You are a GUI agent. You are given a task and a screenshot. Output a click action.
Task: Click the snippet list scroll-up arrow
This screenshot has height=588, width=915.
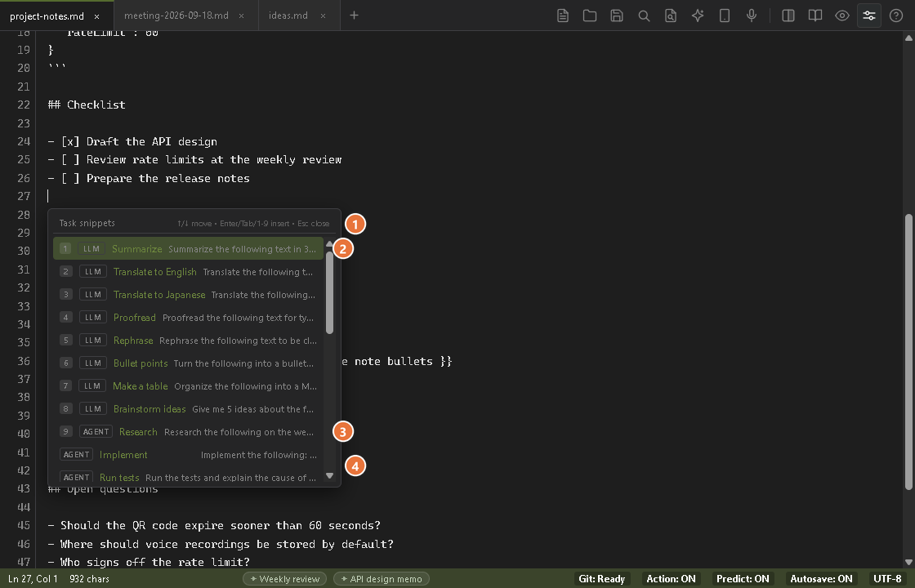[x=330, y=244]
